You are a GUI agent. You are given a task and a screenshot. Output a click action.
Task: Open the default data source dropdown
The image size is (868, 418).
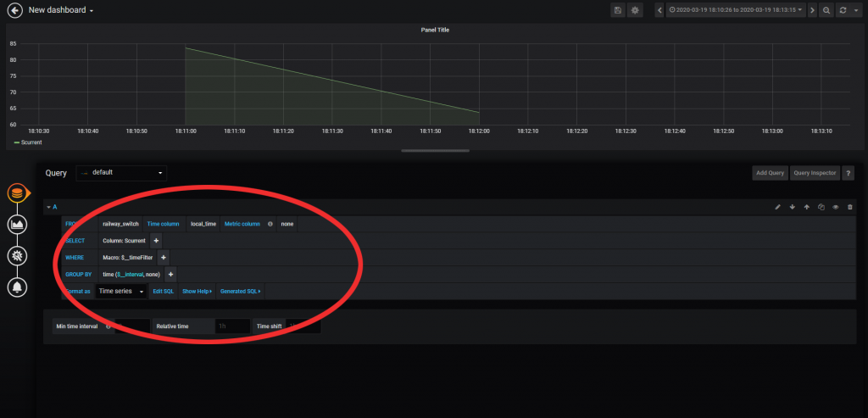pyautogui.click(x=121, y=173)
